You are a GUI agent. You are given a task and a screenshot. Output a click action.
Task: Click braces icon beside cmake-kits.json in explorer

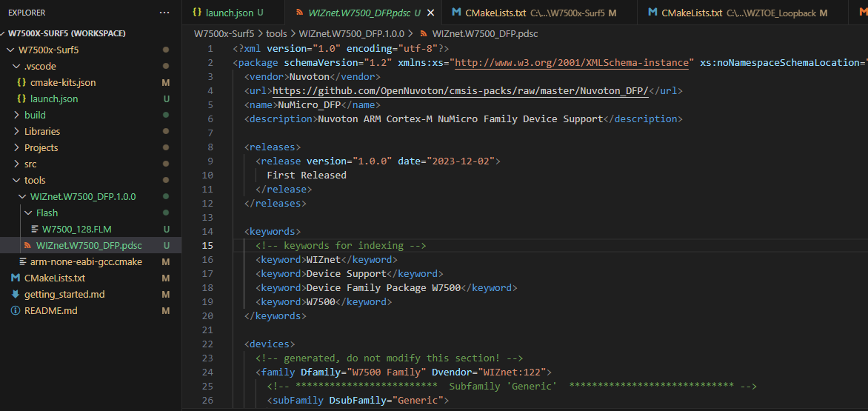[x=21, y=83]
